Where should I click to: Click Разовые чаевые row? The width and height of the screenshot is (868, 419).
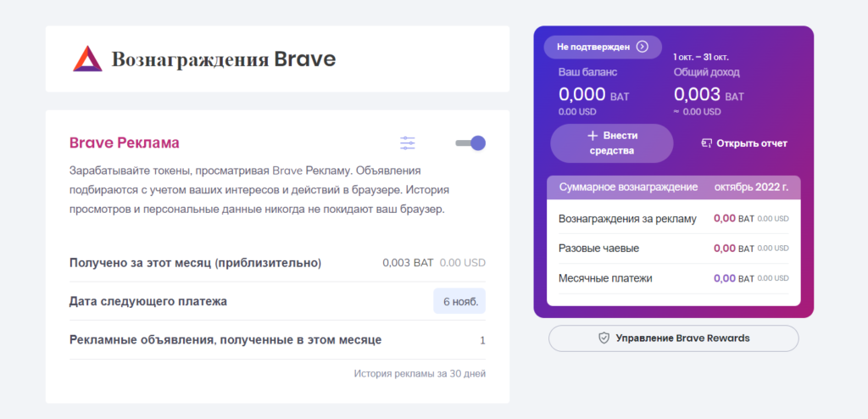pyautogui.click(x=674, y=249)
